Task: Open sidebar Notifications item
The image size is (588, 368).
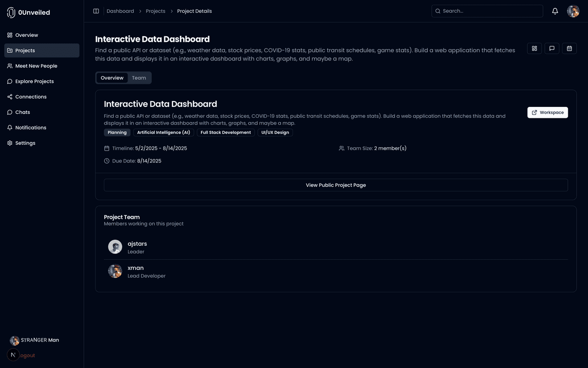Action: (30, 128)
